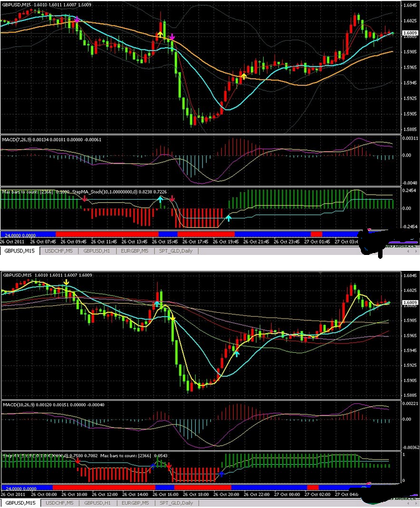Open USDCHF,M5 tab under the MACD(10,26,9) chart
This screenshot has height=508, width=420.
click(x=59, y=503)
